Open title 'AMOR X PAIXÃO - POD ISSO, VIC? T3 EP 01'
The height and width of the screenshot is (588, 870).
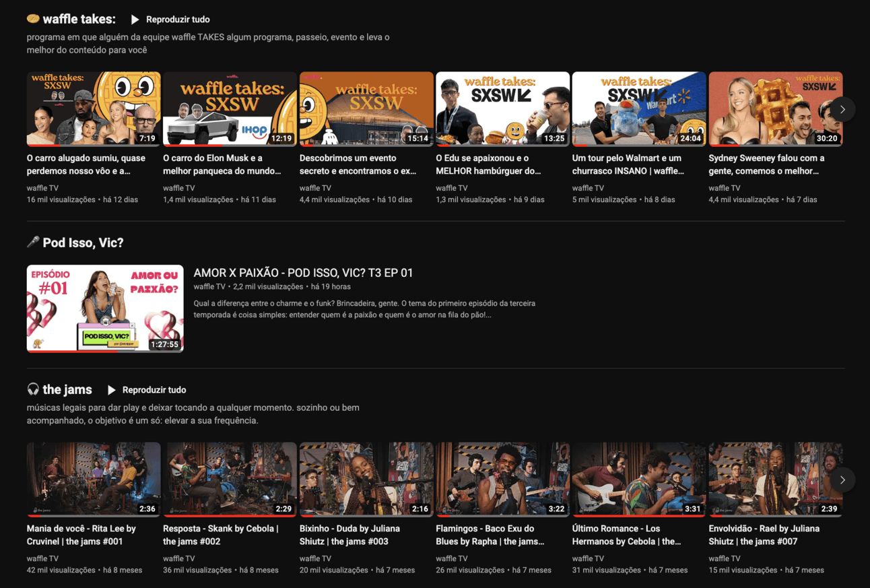click(x=303, y=273)
